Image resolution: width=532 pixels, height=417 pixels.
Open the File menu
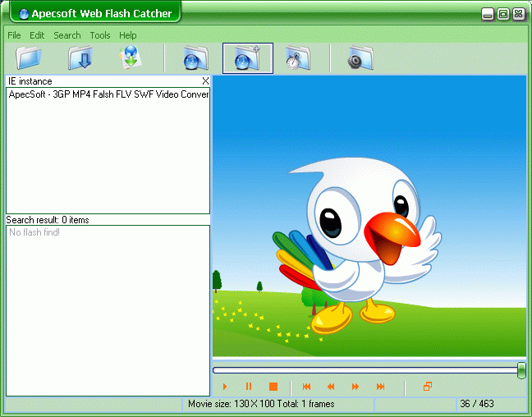[14, 35]
